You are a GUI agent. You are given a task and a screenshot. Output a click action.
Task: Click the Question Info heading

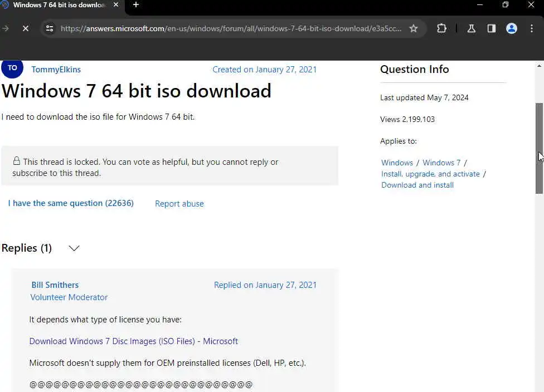click(415, 69)
